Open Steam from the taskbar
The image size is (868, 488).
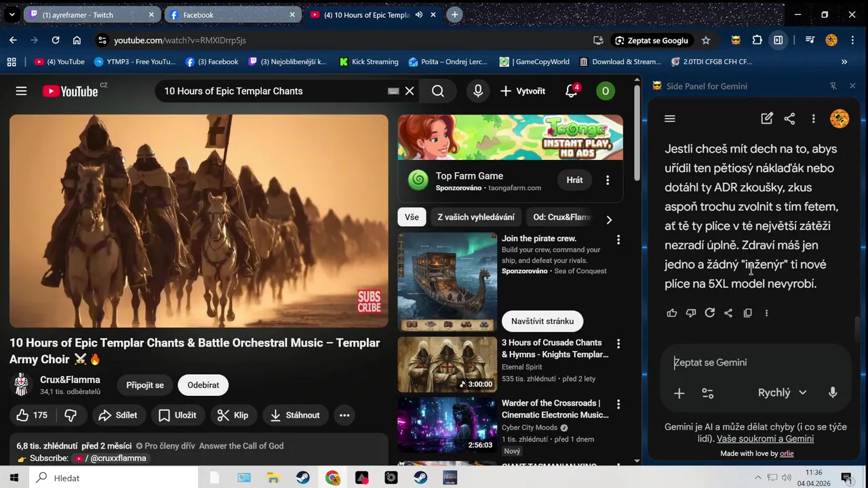tap(302, 478)
